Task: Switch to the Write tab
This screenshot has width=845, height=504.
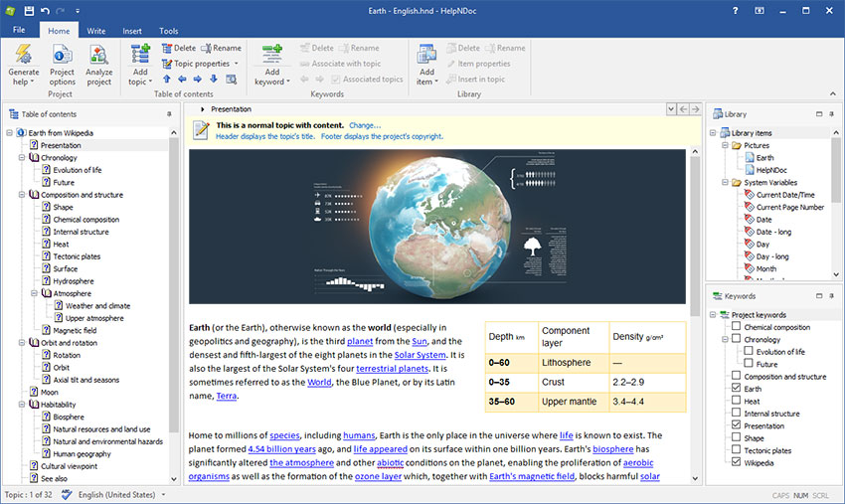Action: click(x=96, y=31)
